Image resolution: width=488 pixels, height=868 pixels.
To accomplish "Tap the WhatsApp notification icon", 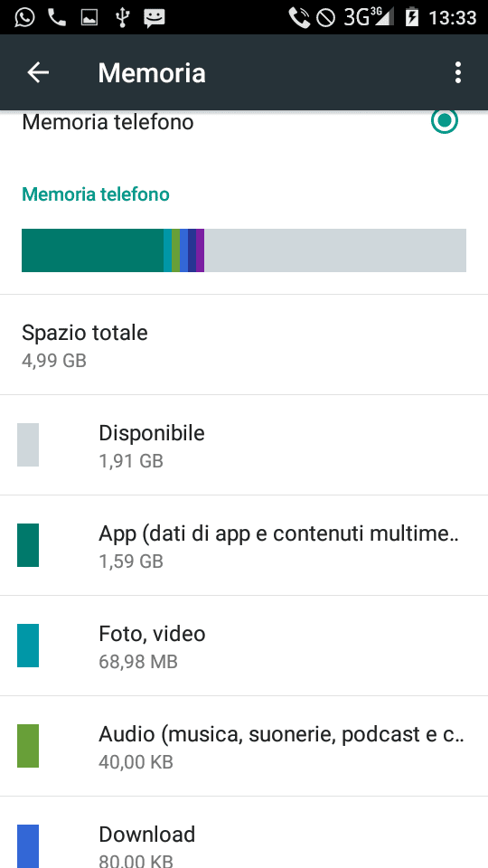I will coord(24,17).
